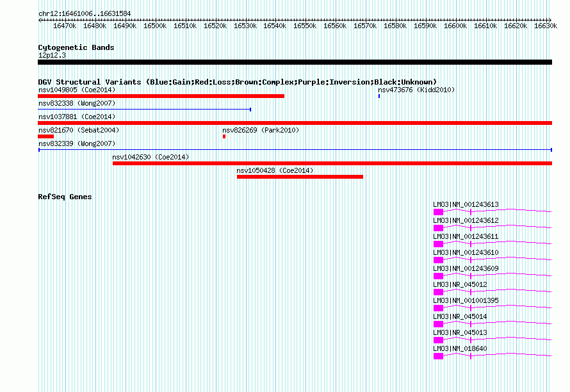Click the magenta exon block of NM_001243609
Screen dimensions: 570x392
point(439,276)
